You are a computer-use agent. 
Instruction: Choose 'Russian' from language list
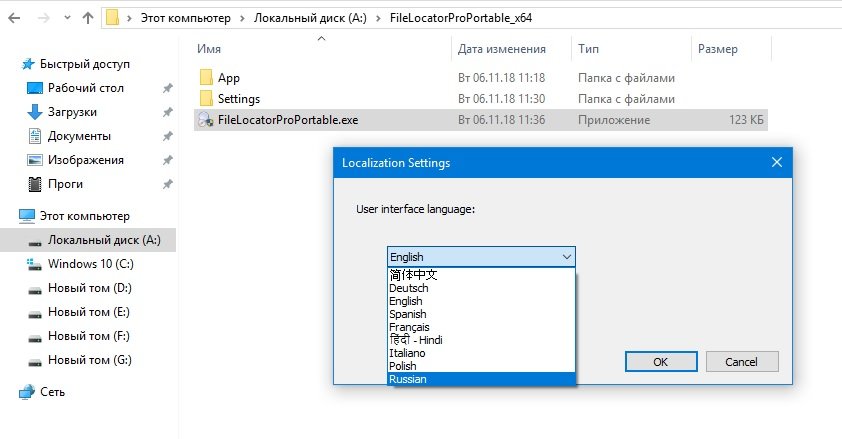tap(481, 379)
